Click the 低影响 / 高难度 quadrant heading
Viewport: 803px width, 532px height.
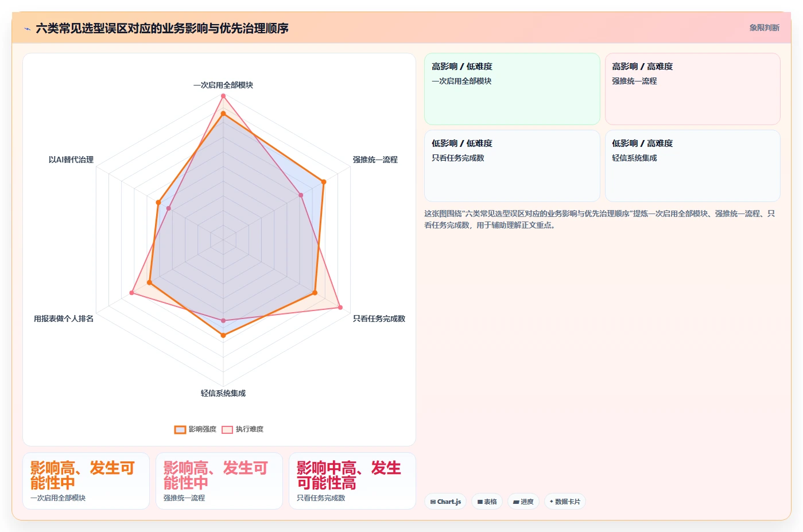click(x=642, y=143)
